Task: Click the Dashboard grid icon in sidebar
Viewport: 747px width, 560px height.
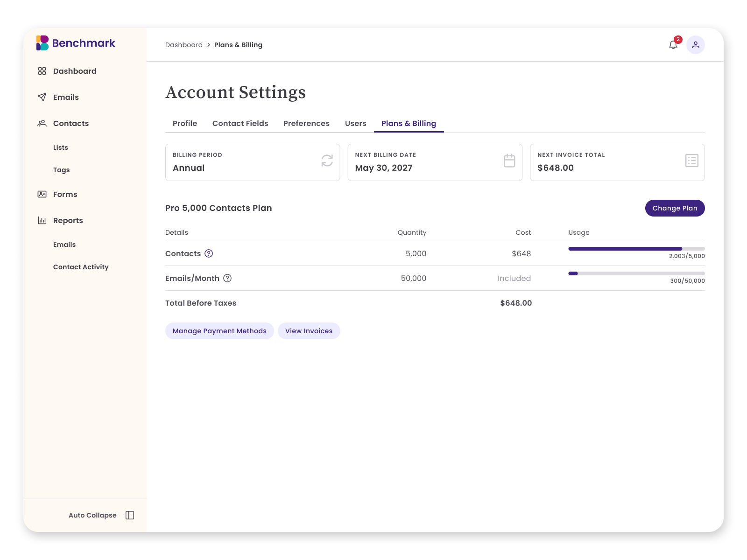Action: (42, 71)
